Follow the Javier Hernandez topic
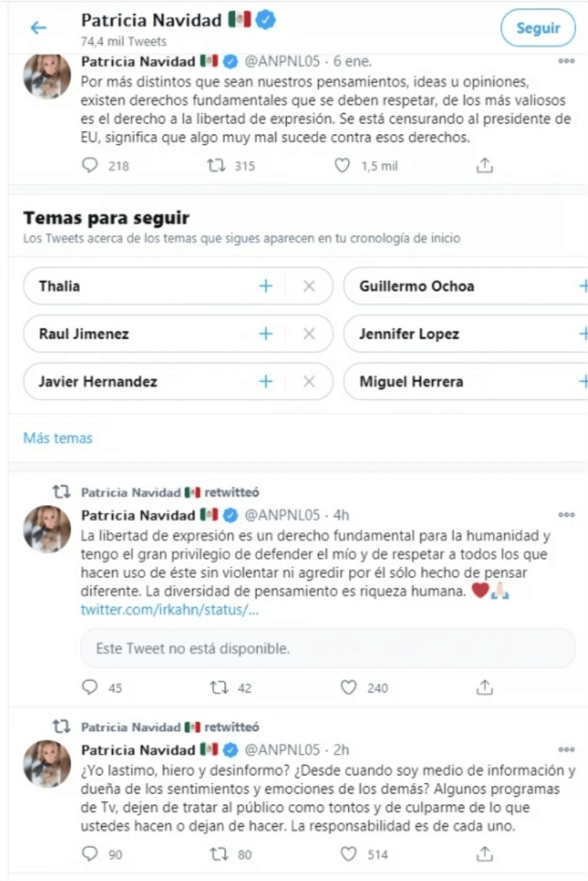 tap(266, 381)
